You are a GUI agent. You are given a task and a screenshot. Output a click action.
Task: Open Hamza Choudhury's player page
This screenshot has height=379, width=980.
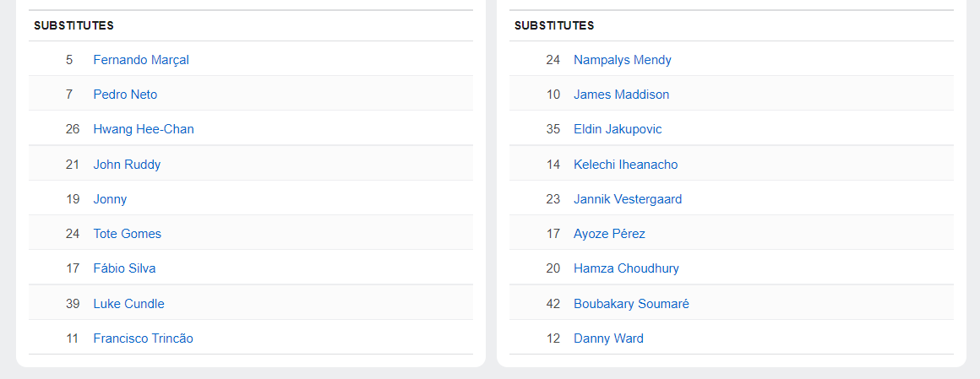626,268
